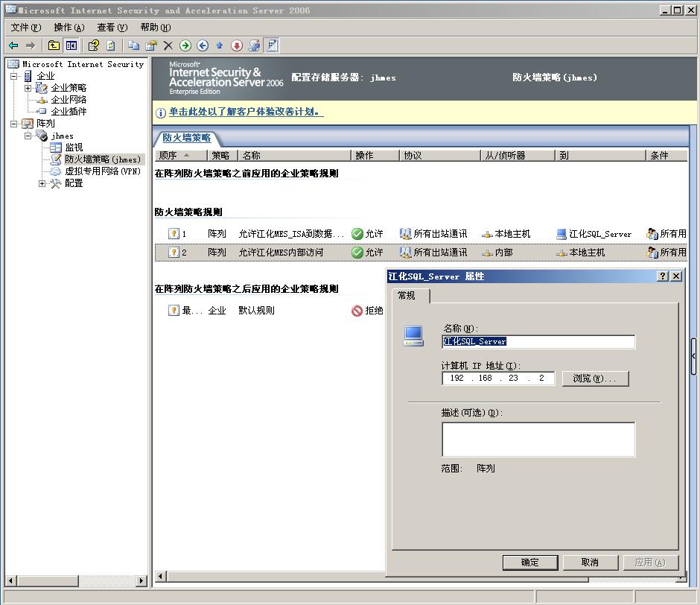Collapse the jhmes array node
This screenshot has width=700, height=605.
click(28, 136)
